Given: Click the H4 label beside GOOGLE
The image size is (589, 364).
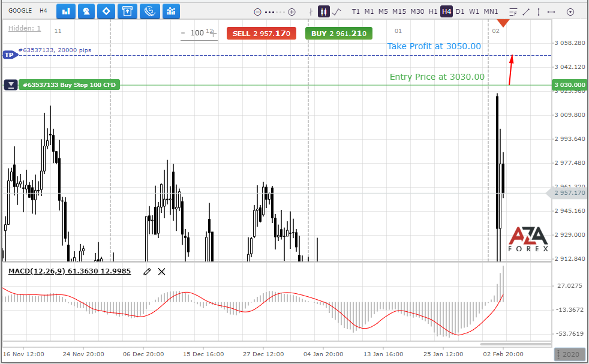Looking at the screenshot, I should (43, 11).
